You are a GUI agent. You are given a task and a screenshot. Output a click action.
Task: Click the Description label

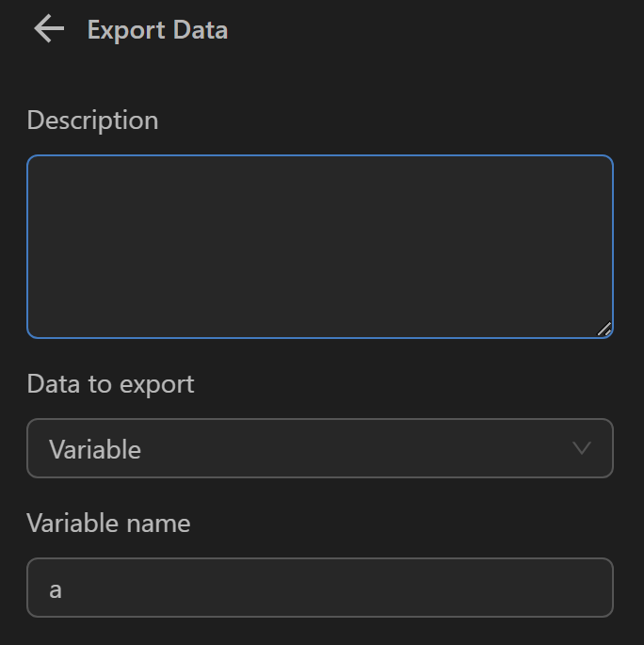(92, 121)
